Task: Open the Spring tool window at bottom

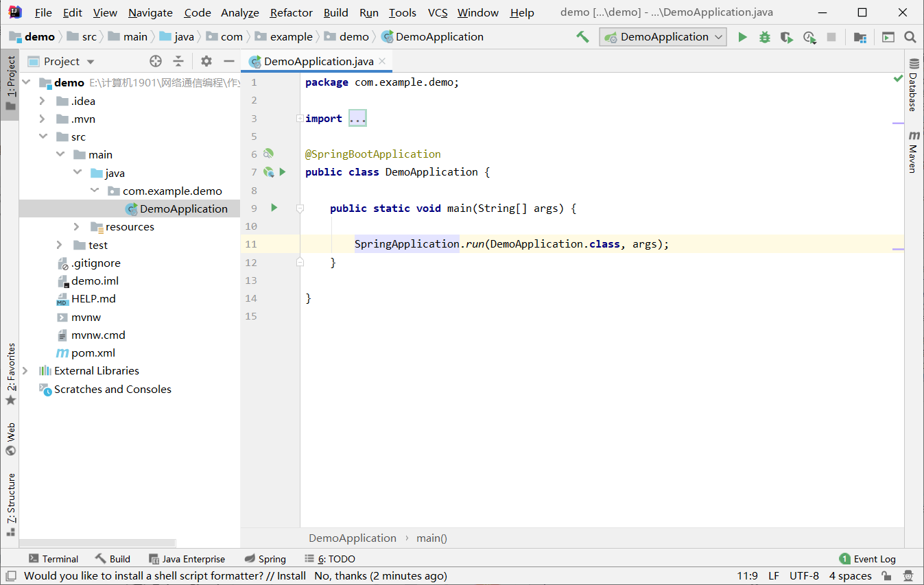Action: 265,559
